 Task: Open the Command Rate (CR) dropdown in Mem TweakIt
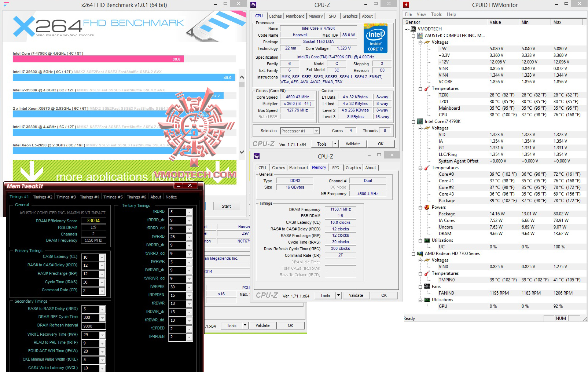tap(102, 291)
